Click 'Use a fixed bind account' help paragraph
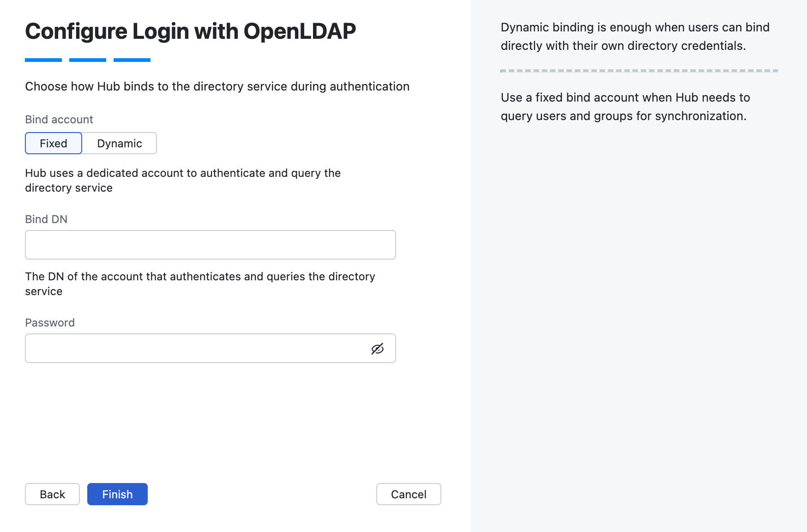Image resolution: width=807 pixels, height=532 pixels. (626, 107)
